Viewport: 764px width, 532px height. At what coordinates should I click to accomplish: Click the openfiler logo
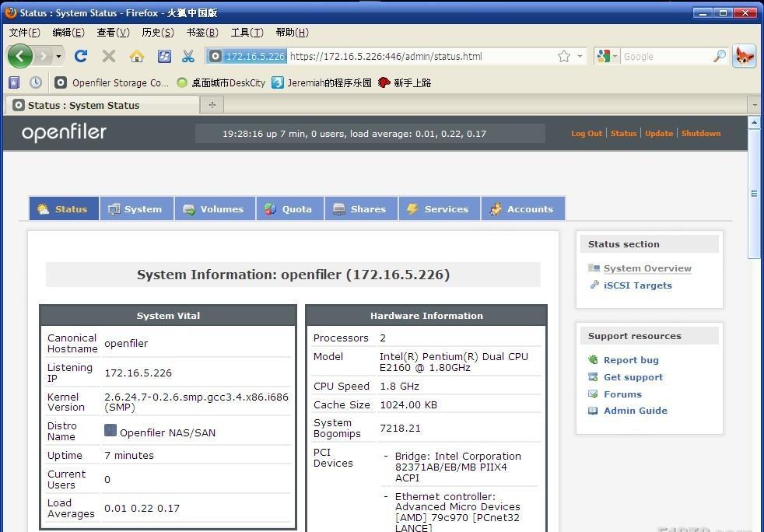tap(64, 132)
